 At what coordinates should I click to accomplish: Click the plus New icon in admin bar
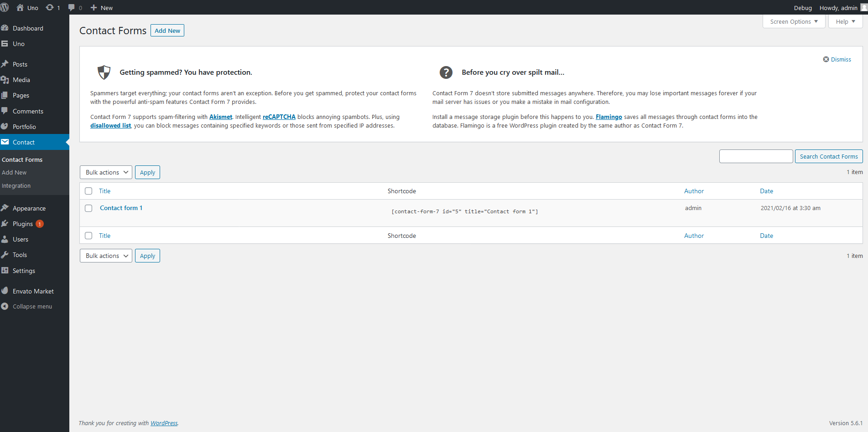pyautogui.click(x=94, y=8)
